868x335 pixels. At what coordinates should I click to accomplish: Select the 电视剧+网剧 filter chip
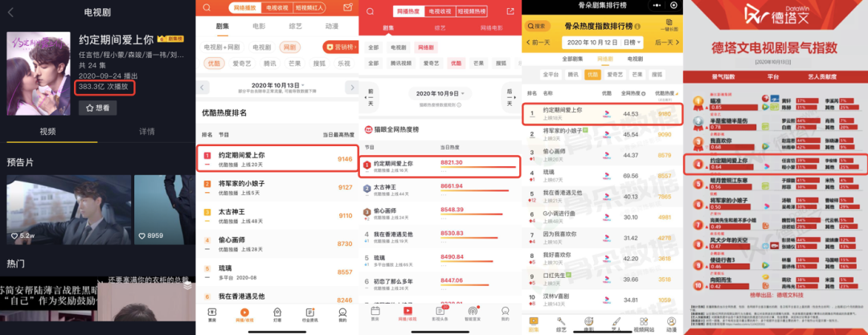click(x=223, y=47)
